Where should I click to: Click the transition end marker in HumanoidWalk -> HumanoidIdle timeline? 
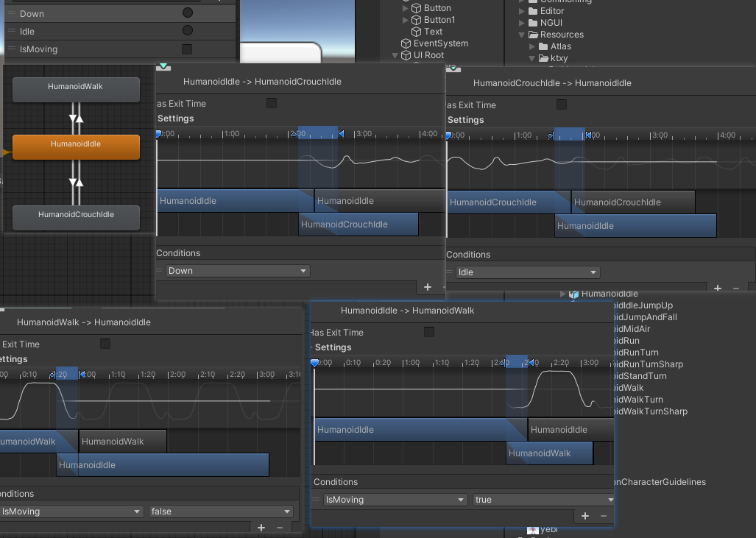[x=82, y=374]
